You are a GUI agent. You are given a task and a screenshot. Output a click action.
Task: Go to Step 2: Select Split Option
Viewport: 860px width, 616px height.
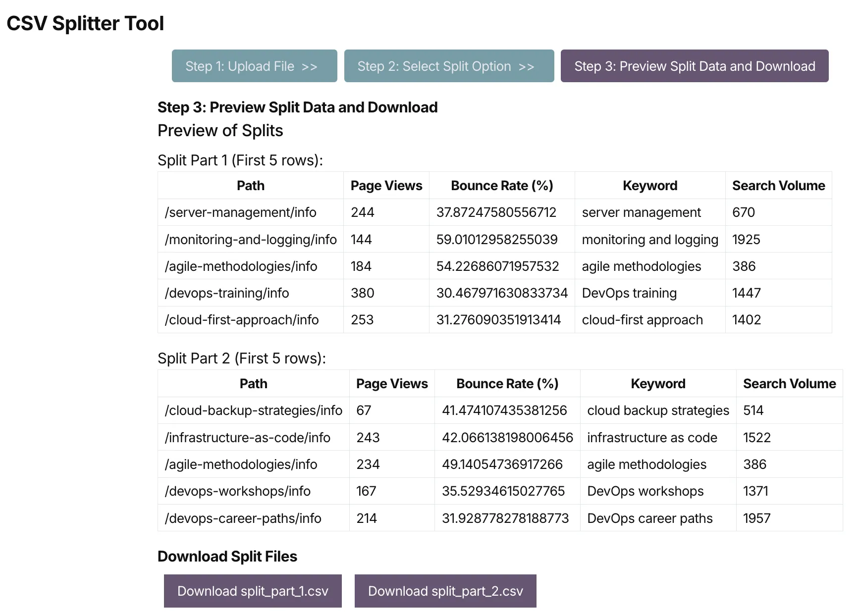(449, 66)
